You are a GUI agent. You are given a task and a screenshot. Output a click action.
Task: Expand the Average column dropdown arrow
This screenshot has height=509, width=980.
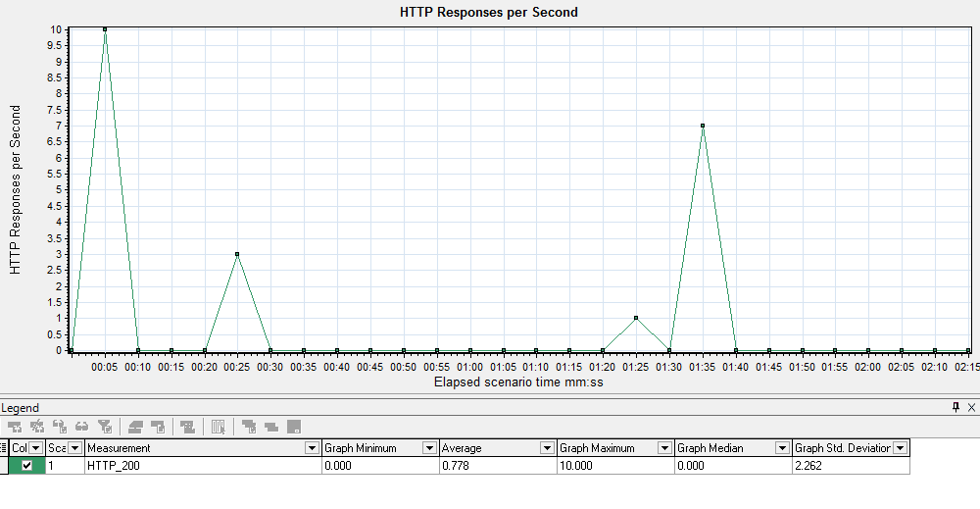click(547, 448)
